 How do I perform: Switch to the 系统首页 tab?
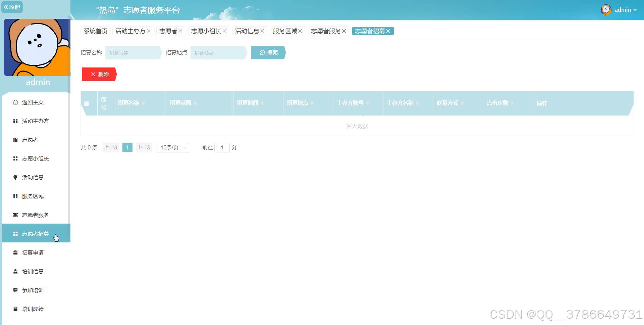[95, 31]
